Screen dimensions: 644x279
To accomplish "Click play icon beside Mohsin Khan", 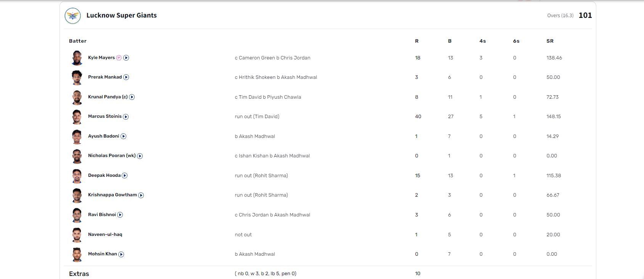I will pos(121,254).
